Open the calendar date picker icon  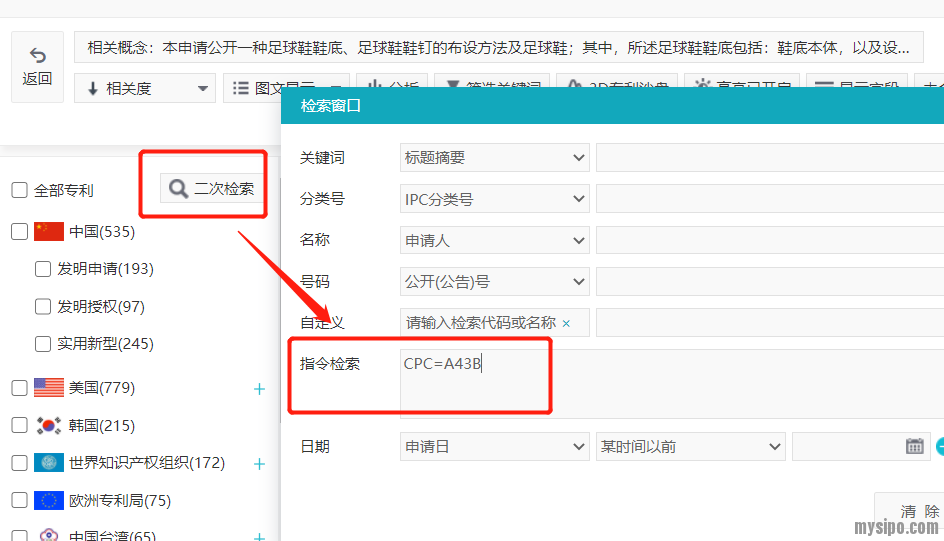pyautogui.click(x=914, y=446)
